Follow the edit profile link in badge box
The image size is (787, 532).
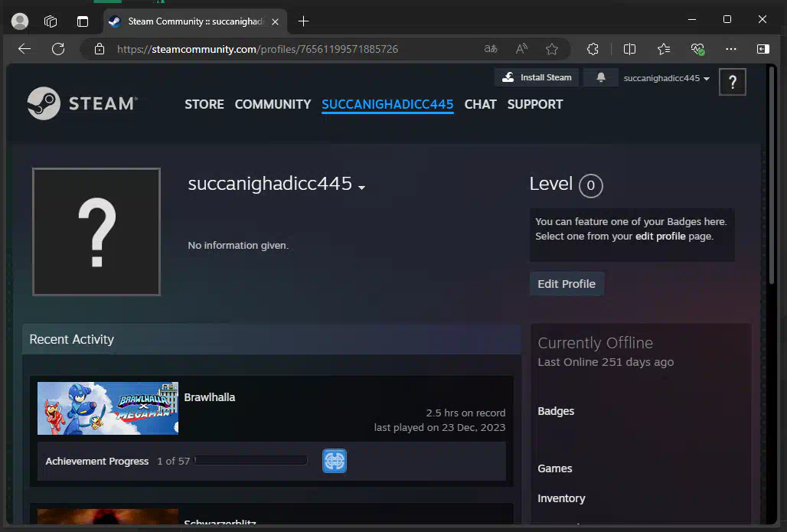tap(660, 237)
